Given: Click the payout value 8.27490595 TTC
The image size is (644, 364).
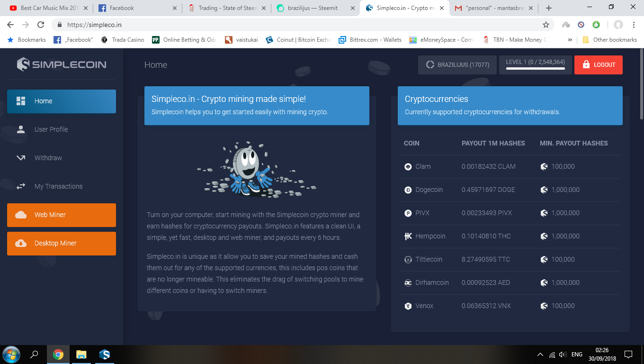Looking at the screenshot, I should click(x=486, y=259).
